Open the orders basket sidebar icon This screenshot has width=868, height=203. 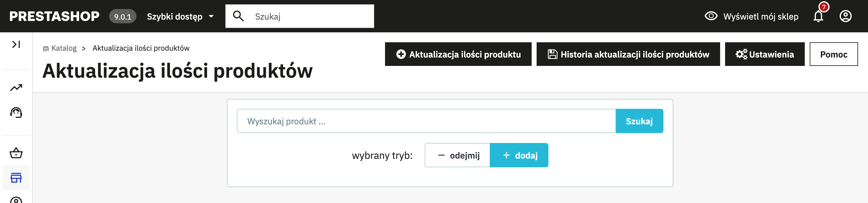tap(16, 153)
